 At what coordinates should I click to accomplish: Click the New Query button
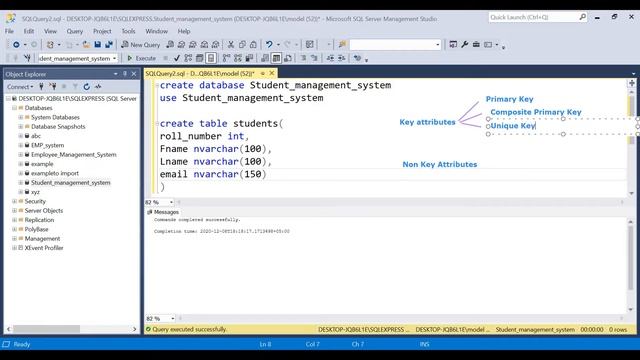(x=140, y=44)
